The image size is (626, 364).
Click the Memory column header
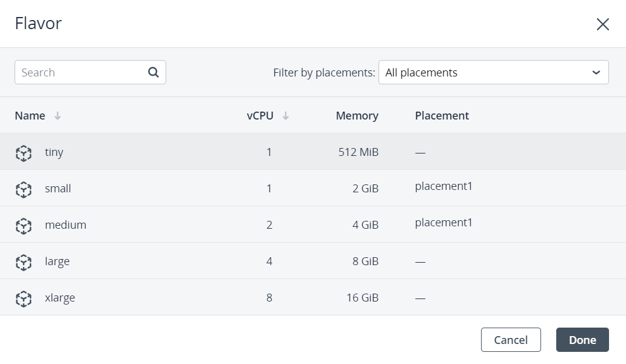coord(357,116)
